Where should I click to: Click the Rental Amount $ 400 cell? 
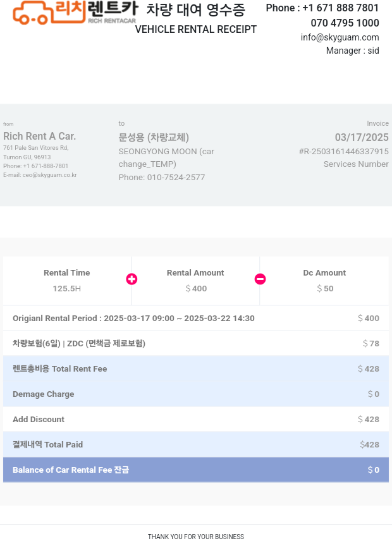[x=195, y=281]
